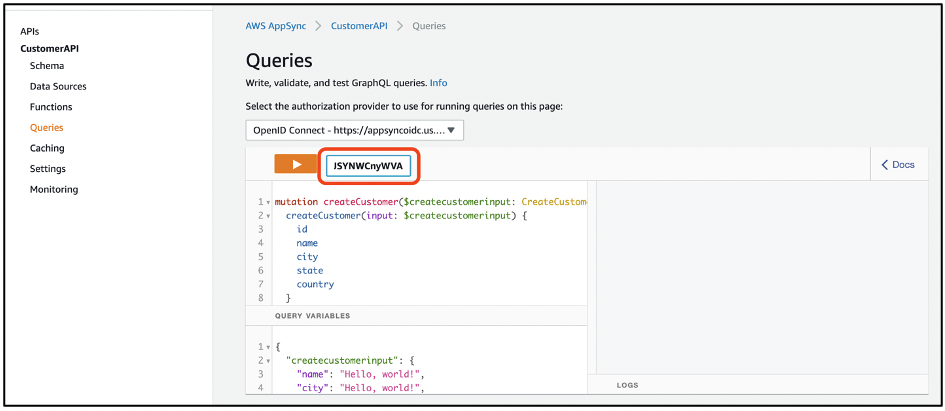Click the 'city' field in the query

(x=307, y=257)
